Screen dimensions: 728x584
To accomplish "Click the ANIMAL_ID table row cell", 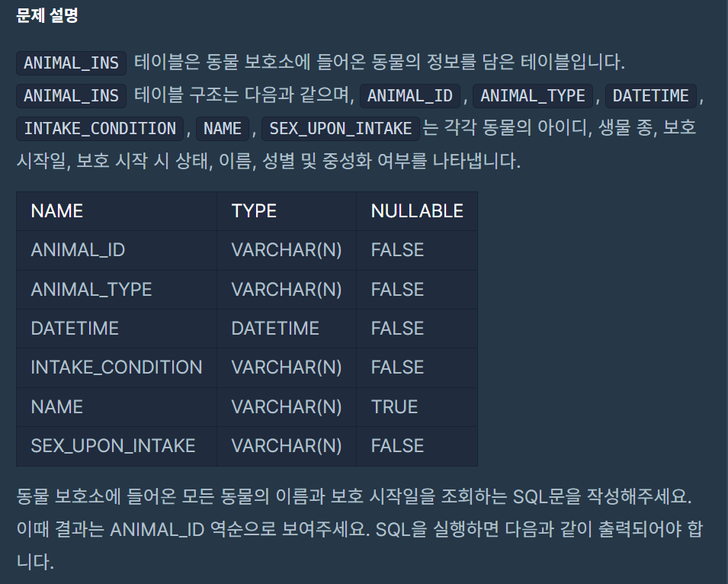I will pyautogui.click(x=117, y=250).
